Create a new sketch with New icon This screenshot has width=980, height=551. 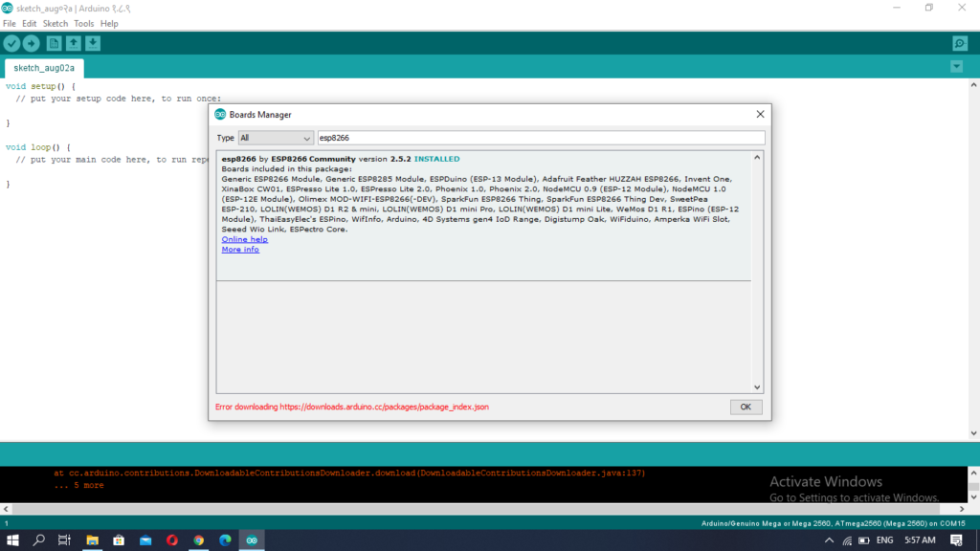click(54, 43)
